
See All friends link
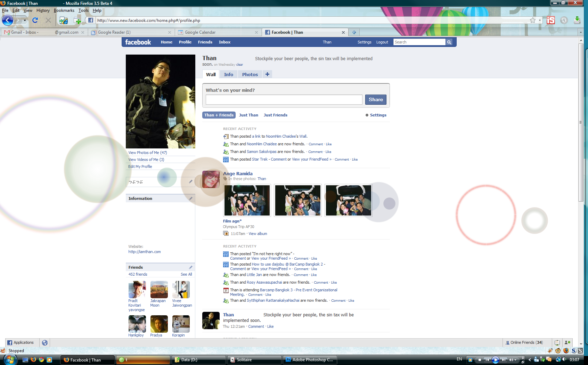click(186, 274)
